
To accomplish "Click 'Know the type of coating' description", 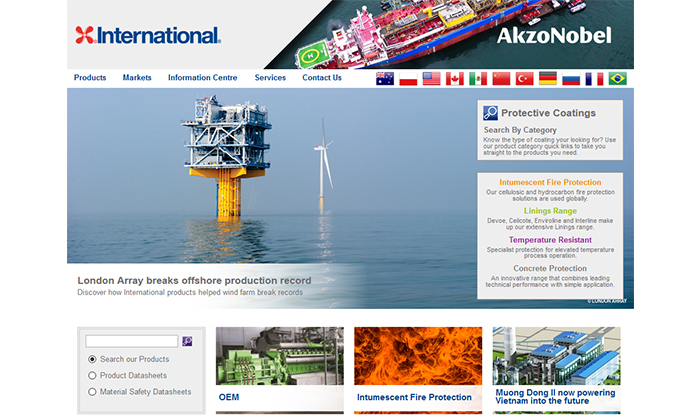I will tap(549, 146).
